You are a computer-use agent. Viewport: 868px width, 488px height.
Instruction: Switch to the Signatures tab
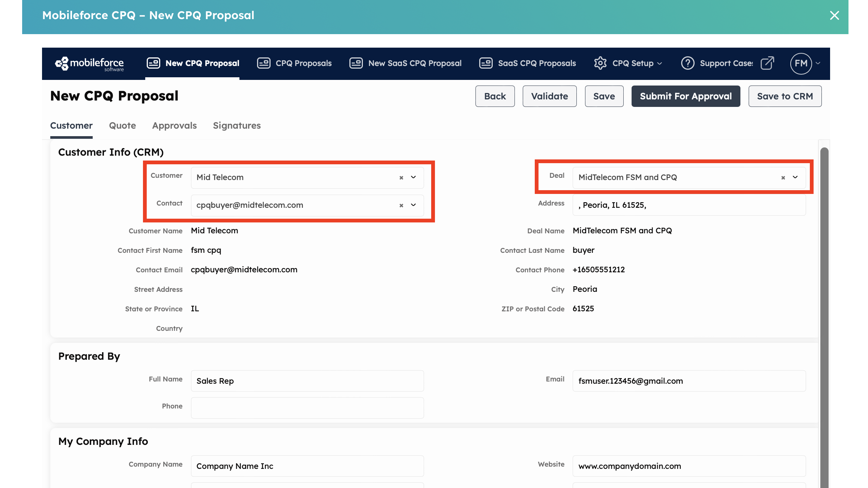[x=237, y=126]
